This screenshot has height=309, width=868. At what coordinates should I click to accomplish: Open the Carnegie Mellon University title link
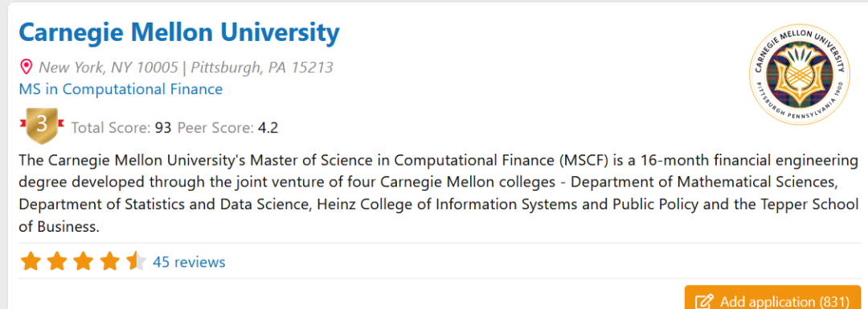pyautogui.click(x=178, y=34)
